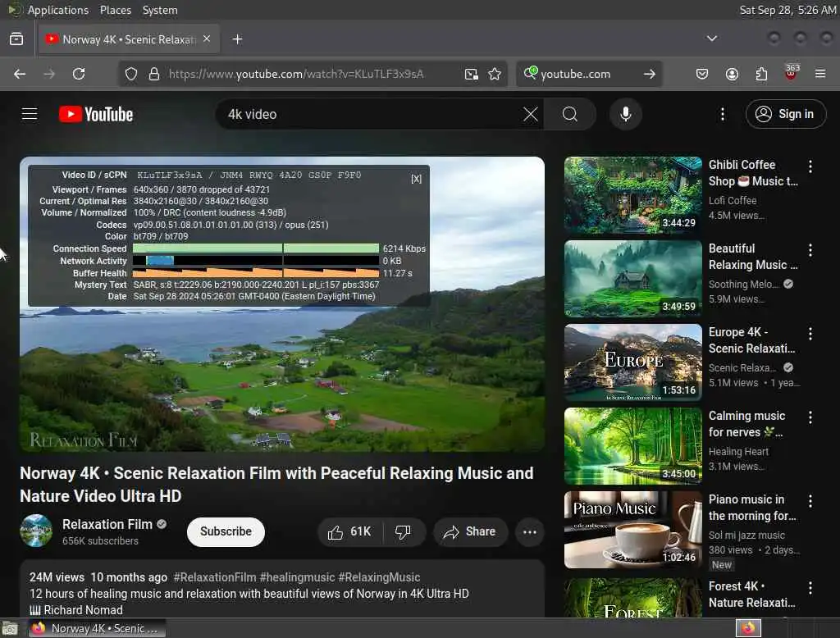Toggle picture-in-picture icon in address bar
This screenshot has width=840, height=638.
(x=472, y=74)
